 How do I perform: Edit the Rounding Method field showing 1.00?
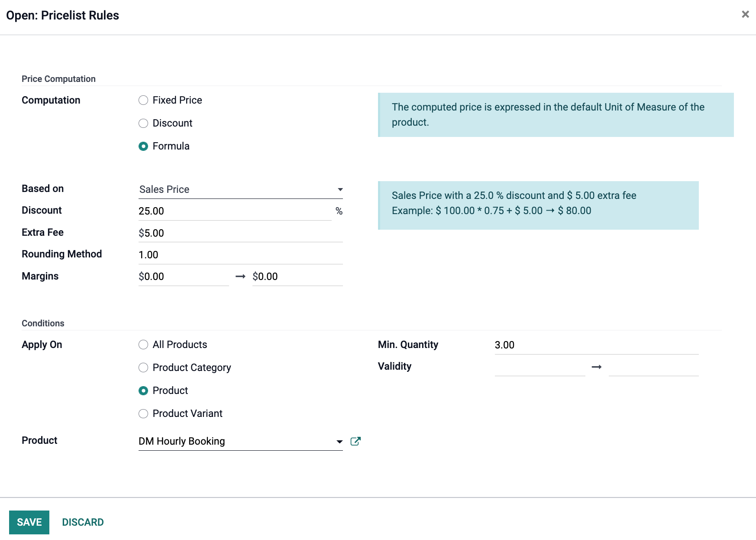pyautogui.click(x=241, y=255)
